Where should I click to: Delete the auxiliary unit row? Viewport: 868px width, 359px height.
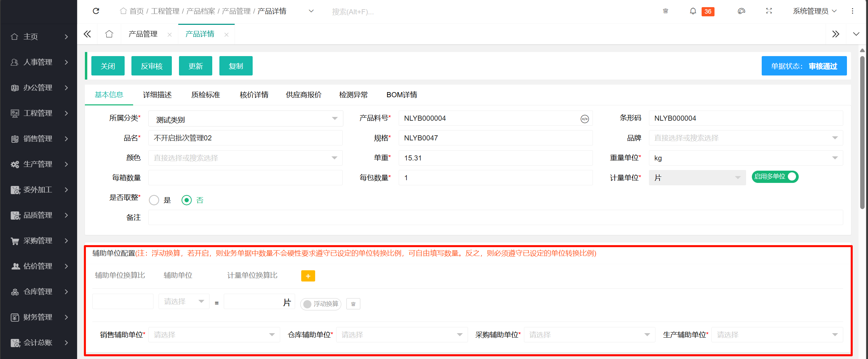click(x=353, y=304)
